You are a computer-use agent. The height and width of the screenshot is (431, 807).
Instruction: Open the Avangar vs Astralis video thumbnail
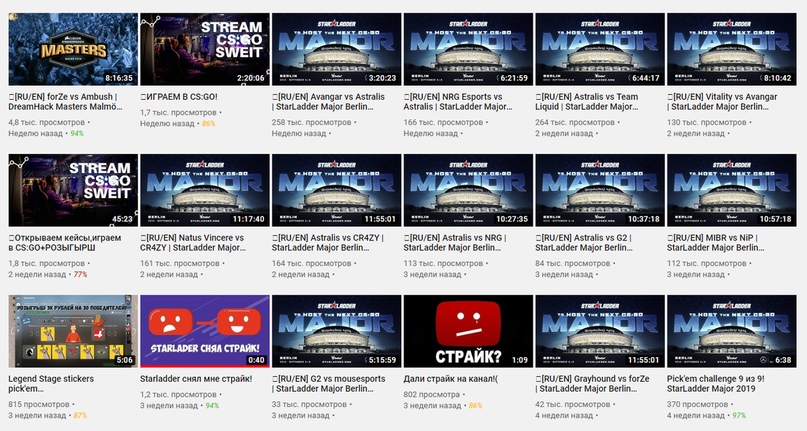click(x=335, y=49)
